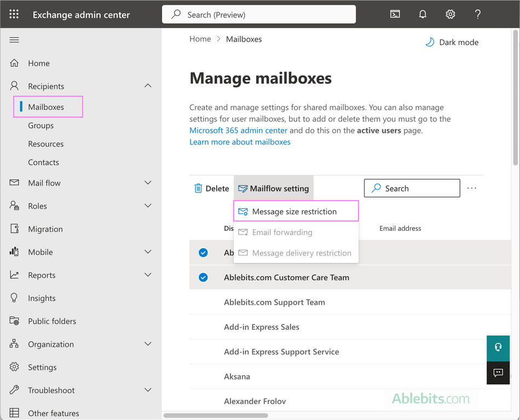
Task: Sort by Email address column header
Action: click(x=400, y=228)
